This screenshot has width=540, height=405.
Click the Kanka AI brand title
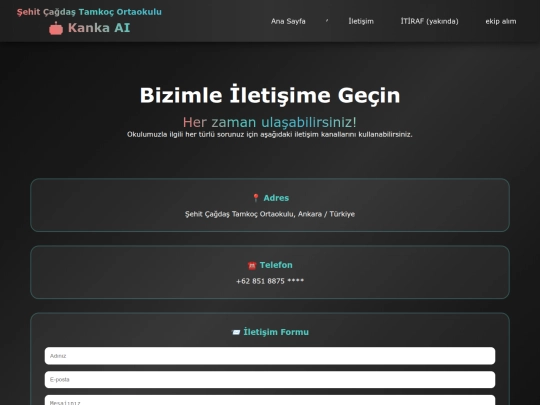point(99,28)
